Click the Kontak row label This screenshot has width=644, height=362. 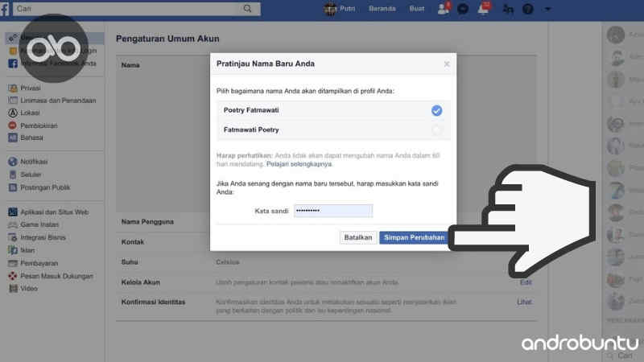click(x=133, y=242)
